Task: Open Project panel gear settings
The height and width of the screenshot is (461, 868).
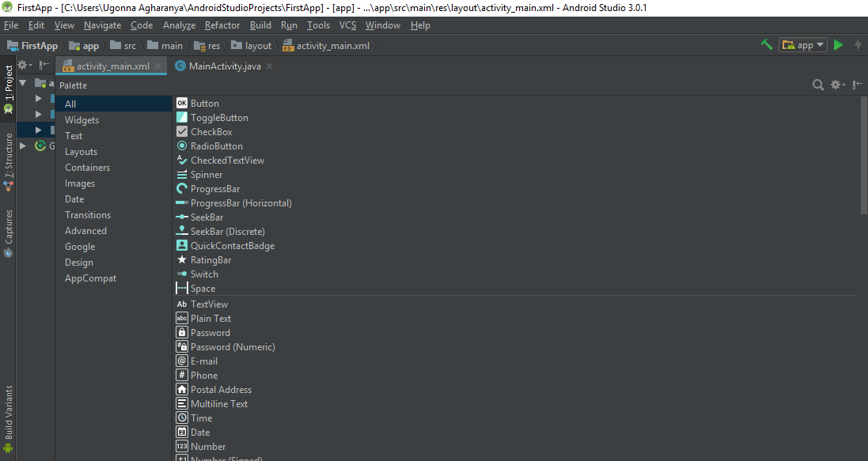Action: pyautogui.click(x=25, y=66)
